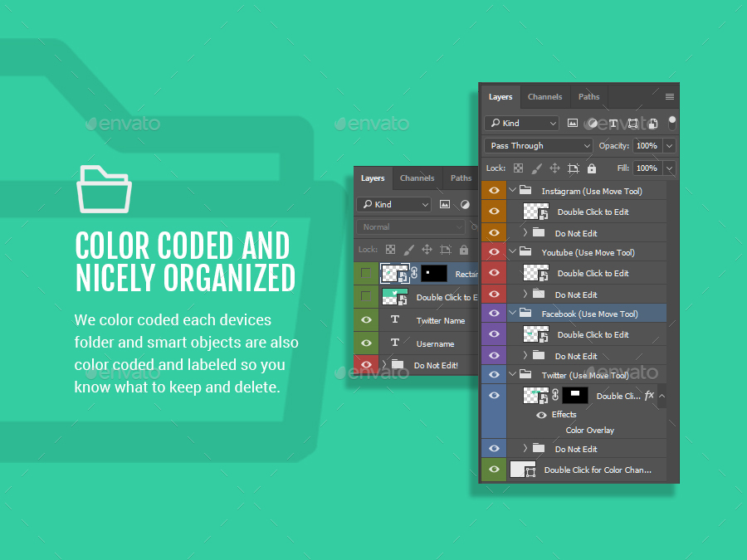Lock image pixels brush icon, front panel
Viewport: 747px width, 560px height.
pos(536,168)
